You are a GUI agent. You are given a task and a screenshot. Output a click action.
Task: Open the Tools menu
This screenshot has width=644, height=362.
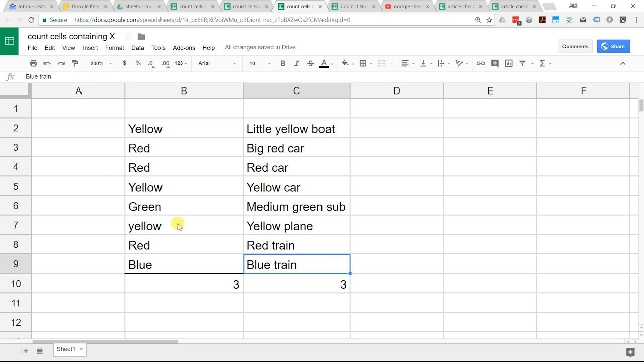tap(158, 48)
